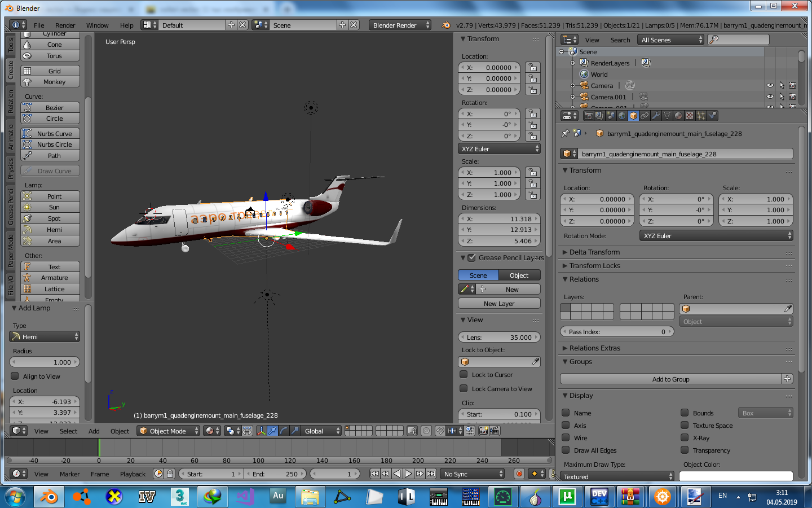Screen dimensions: 812x508
Task: Click the pin icon in the properties breadcrumb
Action: [565, 134]
